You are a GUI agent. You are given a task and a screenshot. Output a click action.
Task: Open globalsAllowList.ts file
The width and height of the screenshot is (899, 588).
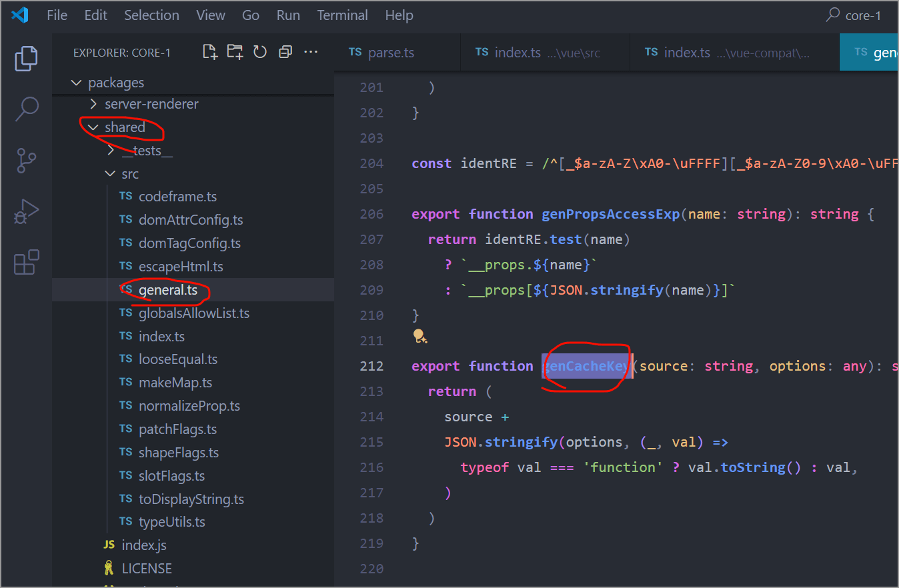(x=194, y=313)
